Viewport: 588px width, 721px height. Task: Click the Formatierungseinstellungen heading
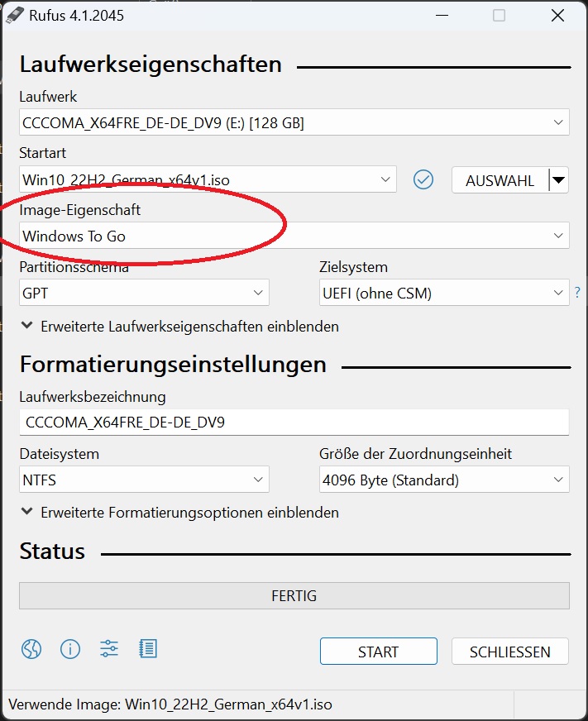(173, 364)
